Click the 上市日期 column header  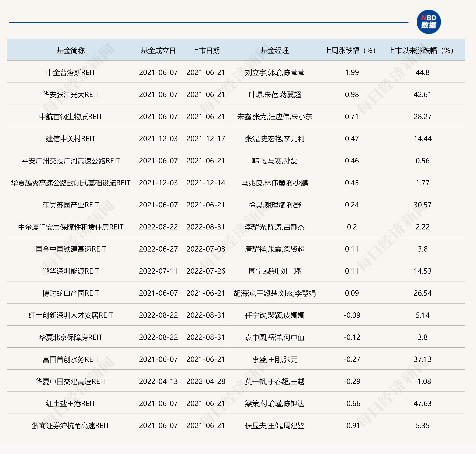(x=206, y=50)
